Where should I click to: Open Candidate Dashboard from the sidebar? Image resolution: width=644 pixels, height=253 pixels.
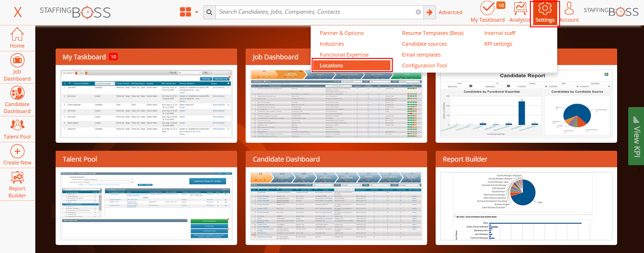(x=17, y=100)
